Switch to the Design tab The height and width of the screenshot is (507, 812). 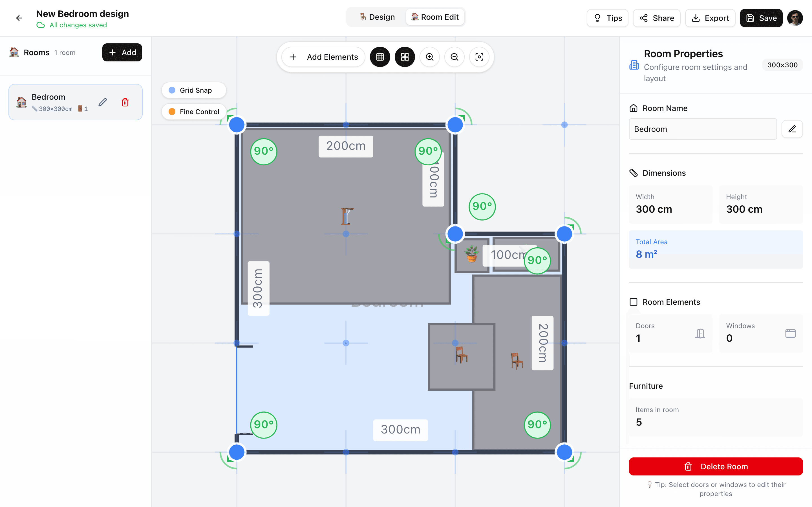tap(377, 17)
